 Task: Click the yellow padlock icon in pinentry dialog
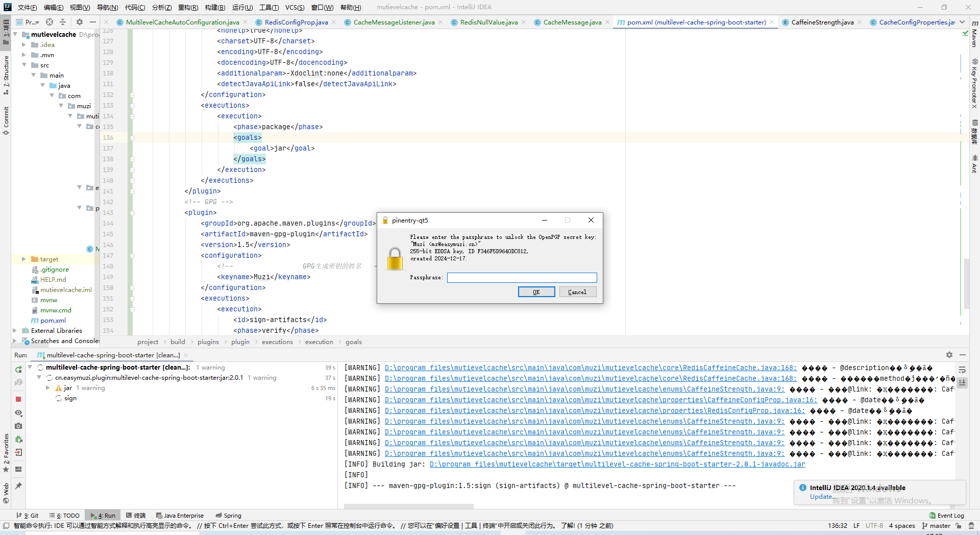coord(395,259)
